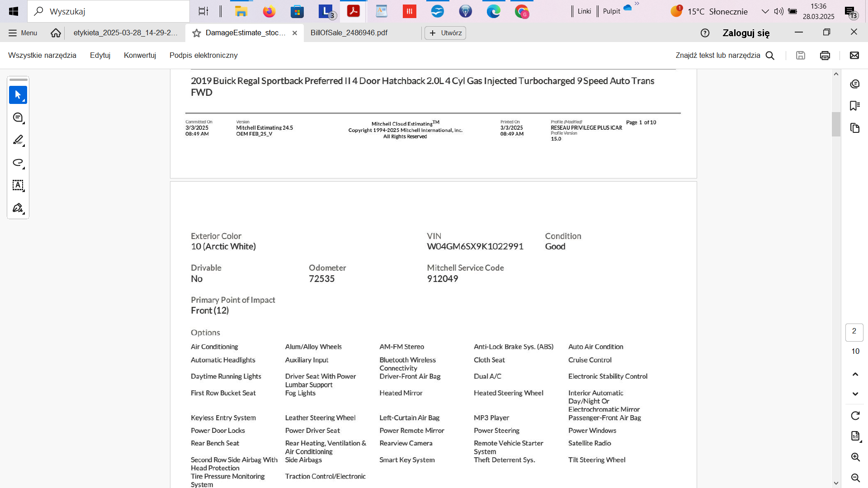868x488 pixels.
Task: Launch Firefox from the taskbar
Action: [x=269, y=11]
